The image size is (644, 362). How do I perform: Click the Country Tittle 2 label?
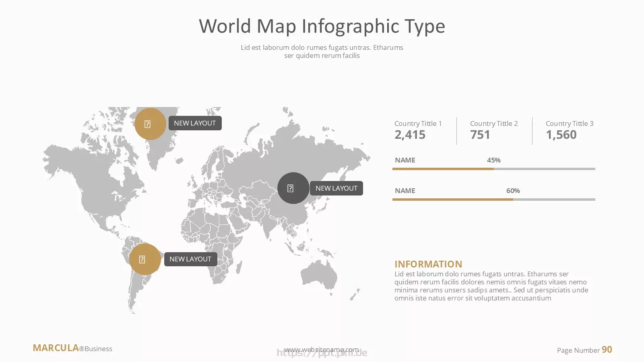494,123
